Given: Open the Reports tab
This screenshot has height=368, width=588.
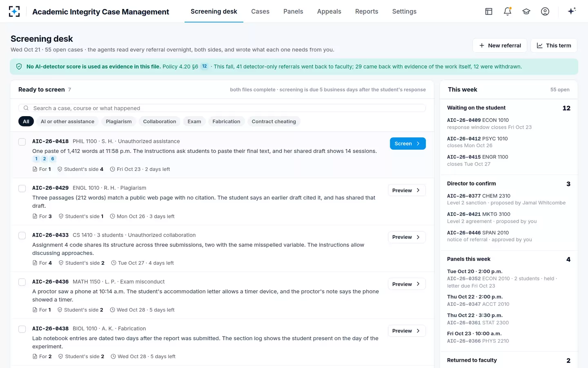Looking at the screenshot, I should click(367, 11).
